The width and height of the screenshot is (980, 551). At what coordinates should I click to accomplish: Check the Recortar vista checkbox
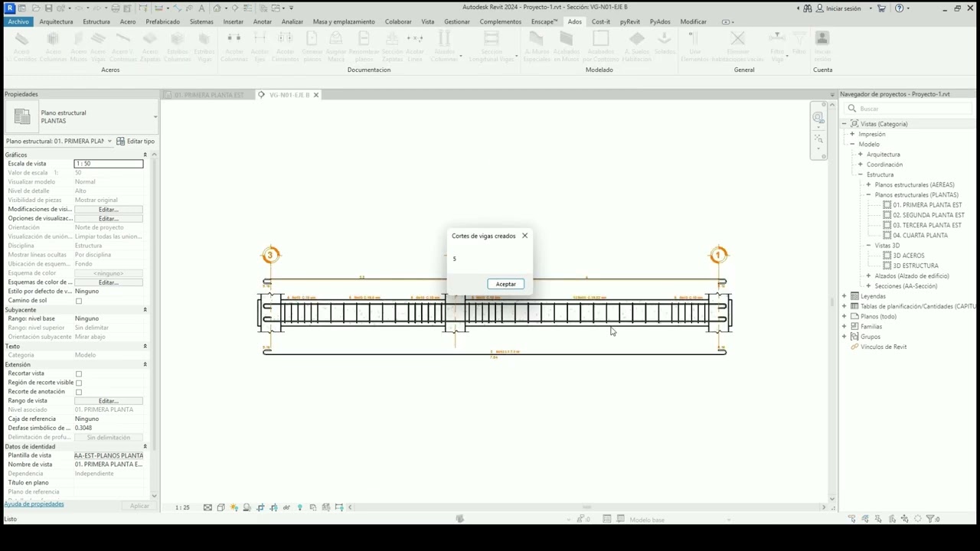[78, 373]
